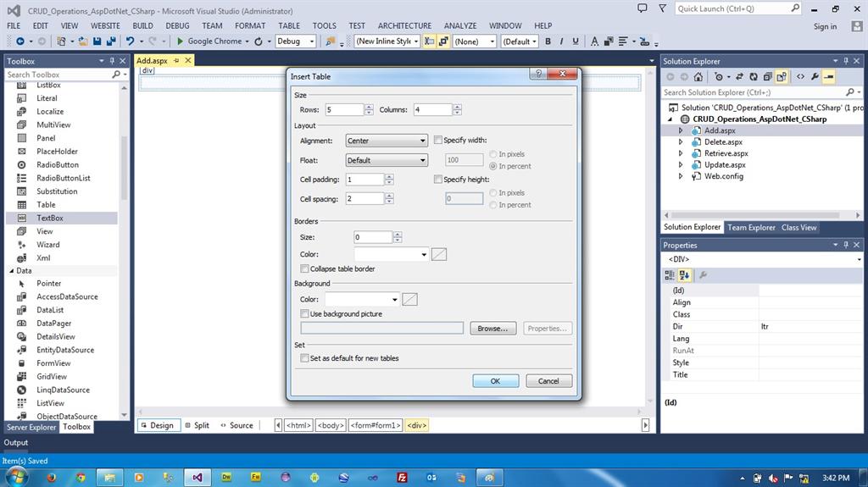Screen dimensions: 868x487
Task: Expand the Delete.aspx tree node
Action: point(681,142)
